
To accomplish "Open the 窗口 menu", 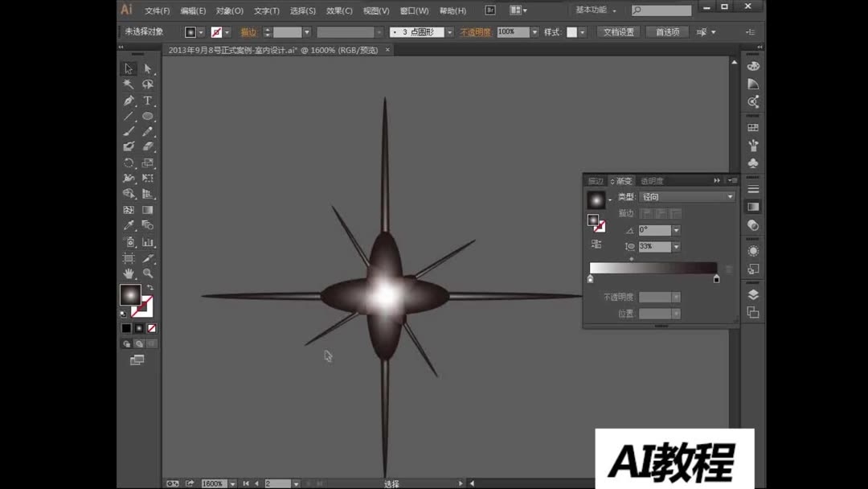I will (413, 10).
